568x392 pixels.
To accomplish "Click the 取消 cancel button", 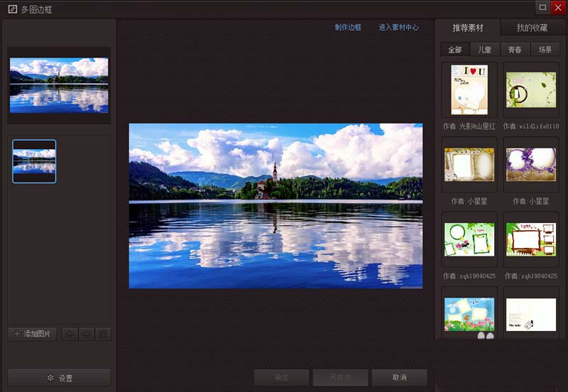I will pos(400,378).
